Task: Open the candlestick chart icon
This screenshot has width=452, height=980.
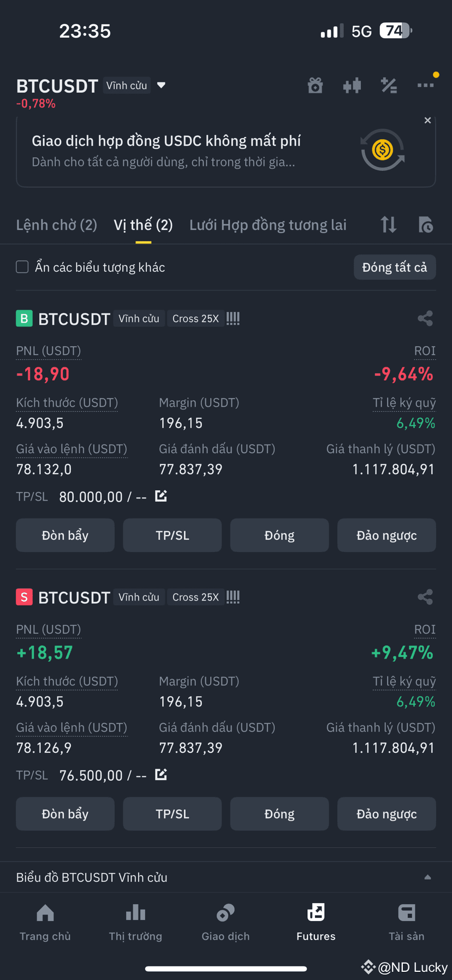Action: click(352, 86)
